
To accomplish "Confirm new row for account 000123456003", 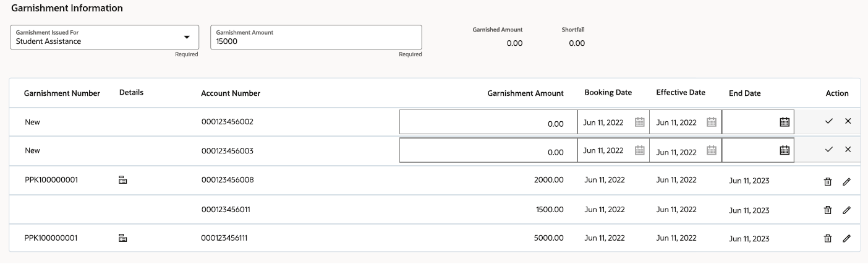I will (x=829, y=149).
